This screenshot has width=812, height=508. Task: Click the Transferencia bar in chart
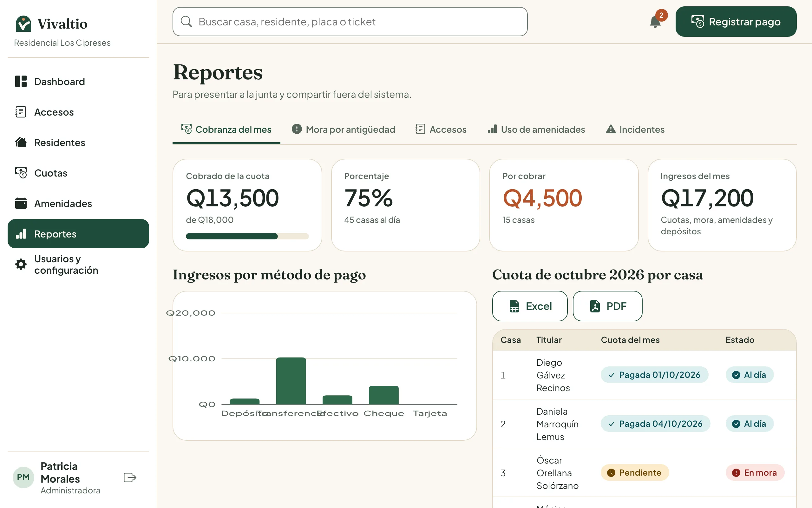tap(291, 381)
